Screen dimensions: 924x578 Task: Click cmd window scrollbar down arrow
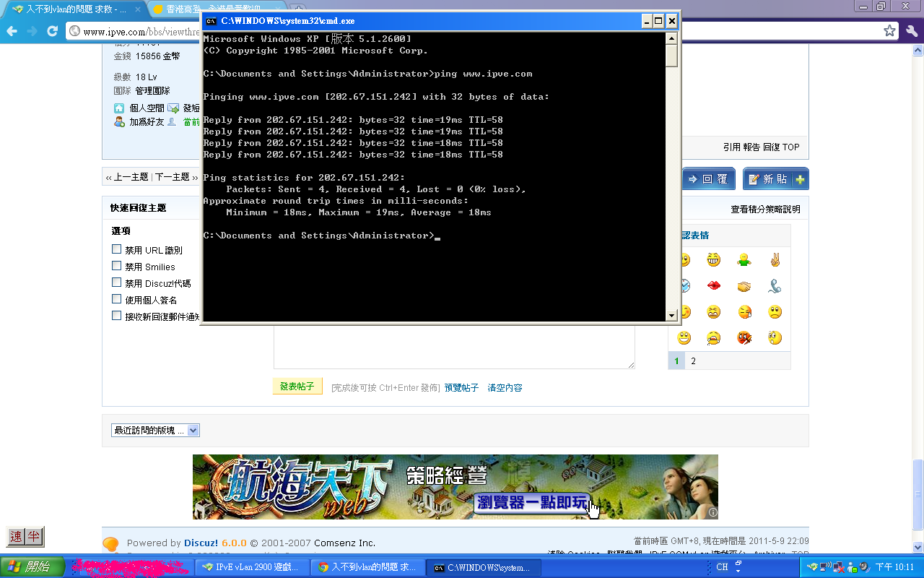click(x=671, y=315)
